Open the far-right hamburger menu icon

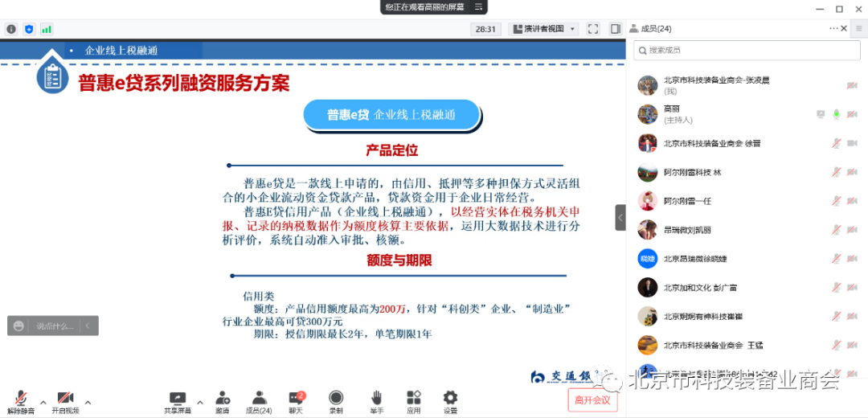860,29
